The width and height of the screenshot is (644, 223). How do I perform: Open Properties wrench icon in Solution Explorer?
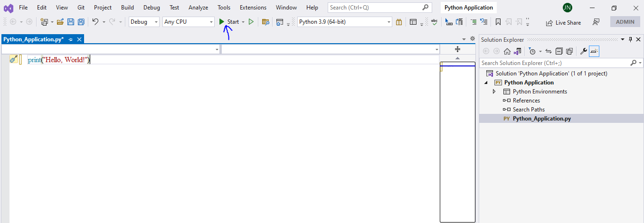pos(584,51)
